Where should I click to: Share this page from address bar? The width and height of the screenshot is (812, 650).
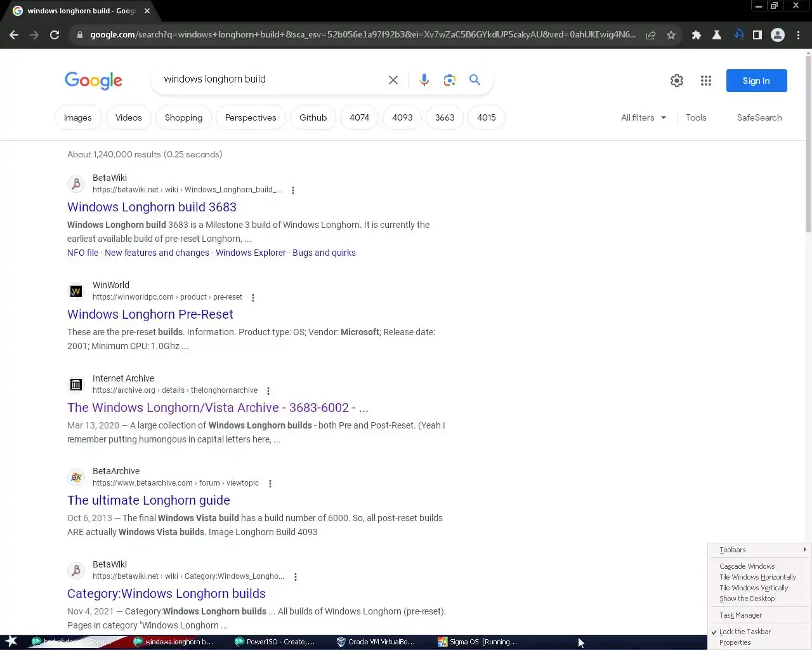(x=651, y=35)
